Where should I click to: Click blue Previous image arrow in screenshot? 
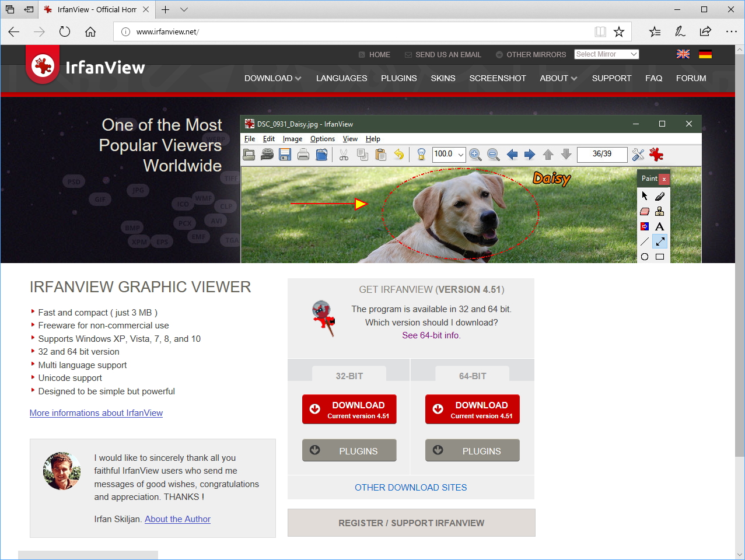512,155
